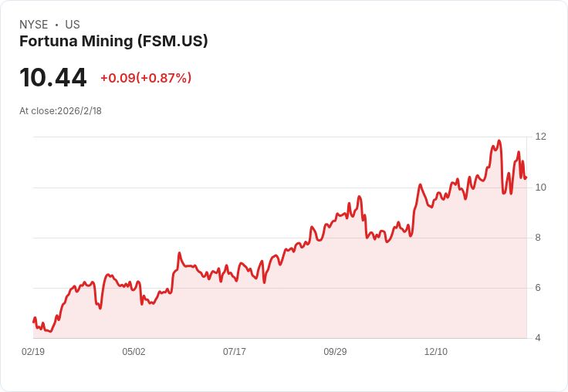Click the US market label
The width and height of the screenshot is (568, 392).
coord(73,25)
